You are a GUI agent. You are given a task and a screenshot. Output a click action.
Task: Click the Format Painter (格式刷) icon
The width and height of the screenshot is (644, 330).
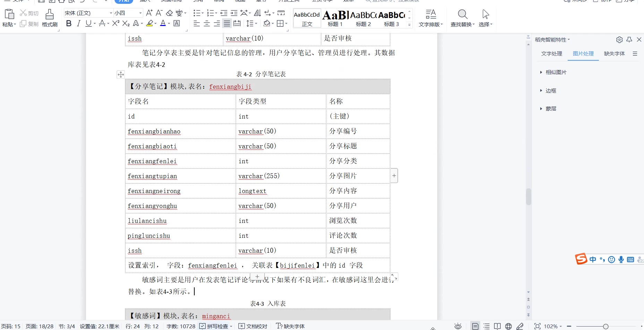point(50,18)
